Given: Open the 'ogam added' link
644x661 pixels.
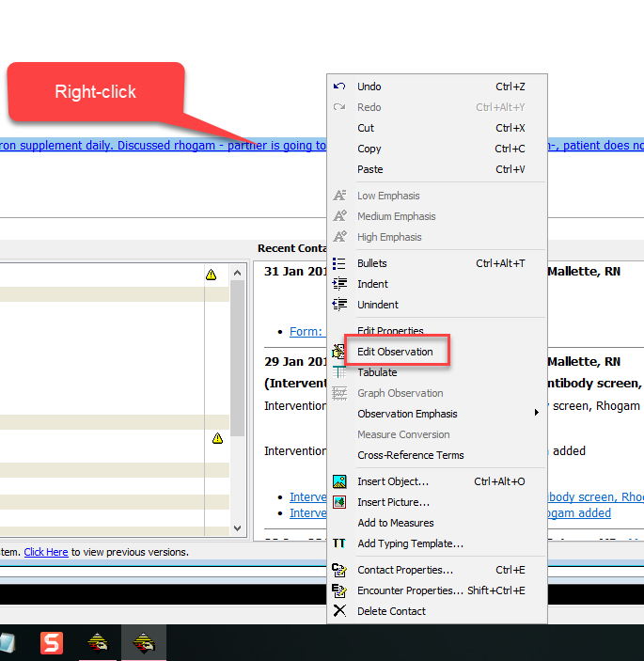Looking at the screenshot, I should tap(579, 513).
